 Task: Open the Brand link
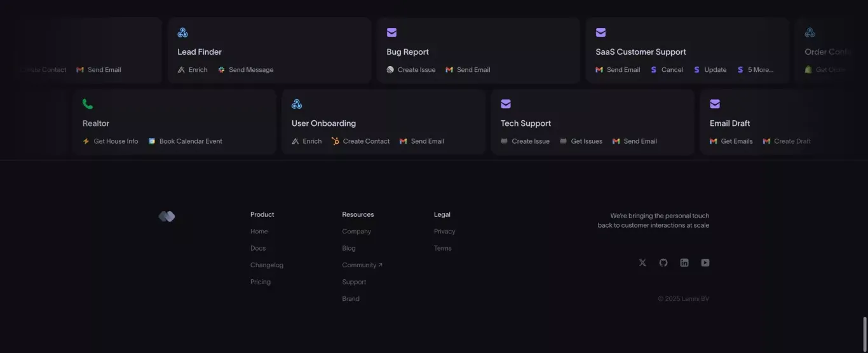351,299
